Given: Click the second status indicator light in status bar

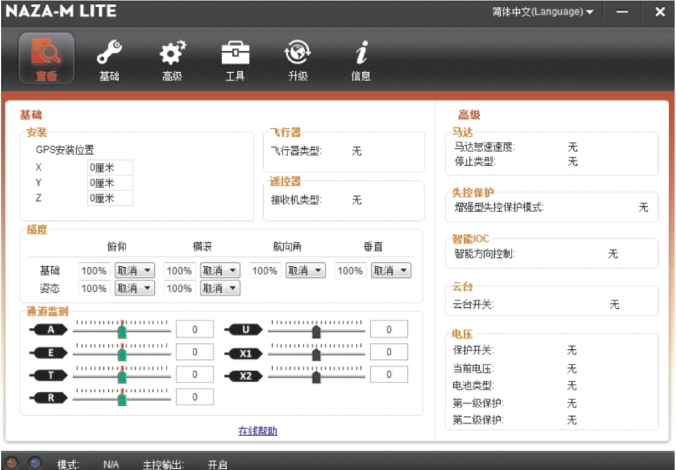Looking at the screenshot, I should 35,463.
